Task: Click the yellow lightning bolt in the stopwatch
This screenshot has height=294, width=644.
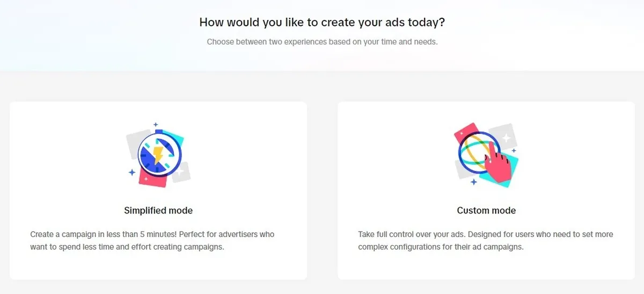Action: pyautogui.click(x=158, y=155)
